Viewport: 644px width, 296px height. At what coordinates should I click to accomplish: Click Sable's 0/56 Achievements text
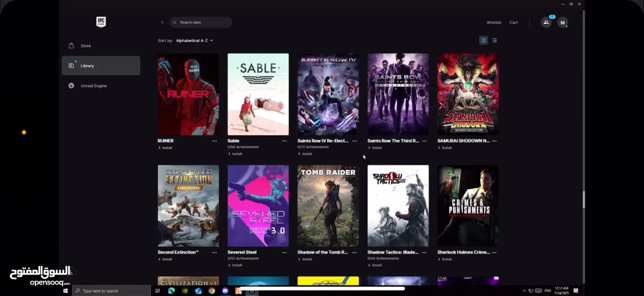coord(243,147)
